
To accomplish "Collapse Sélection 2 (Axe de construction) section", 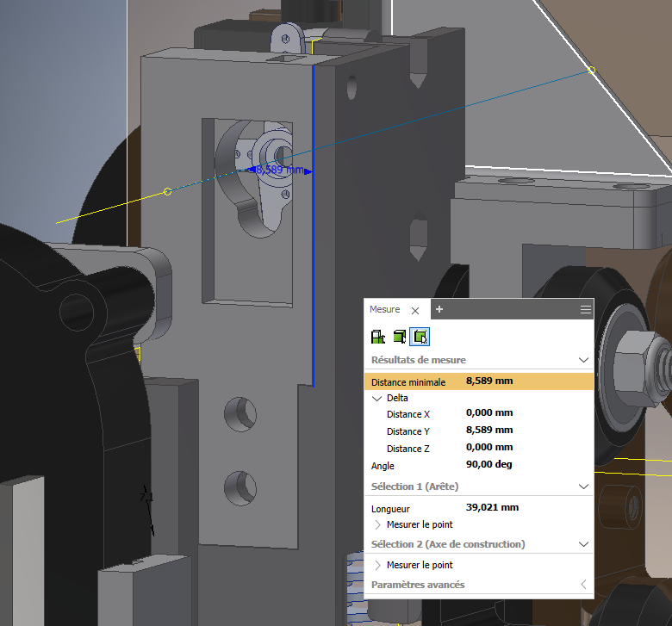I will tap(583, 544).
